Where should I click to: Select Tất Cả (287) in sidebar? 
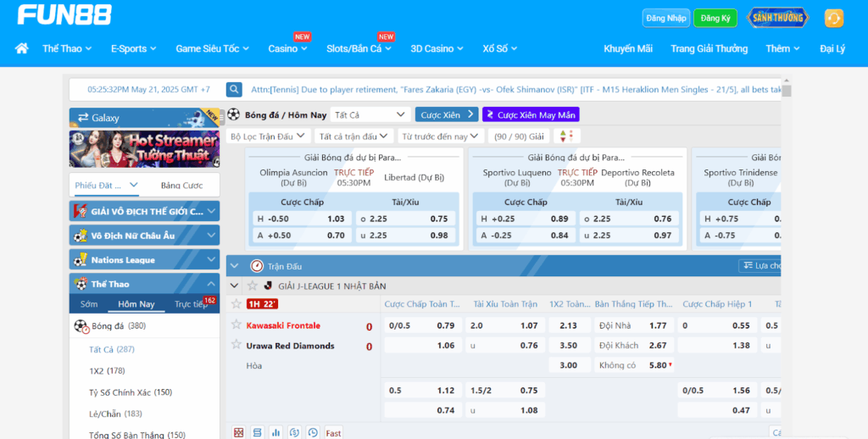(x=111, y=349)
